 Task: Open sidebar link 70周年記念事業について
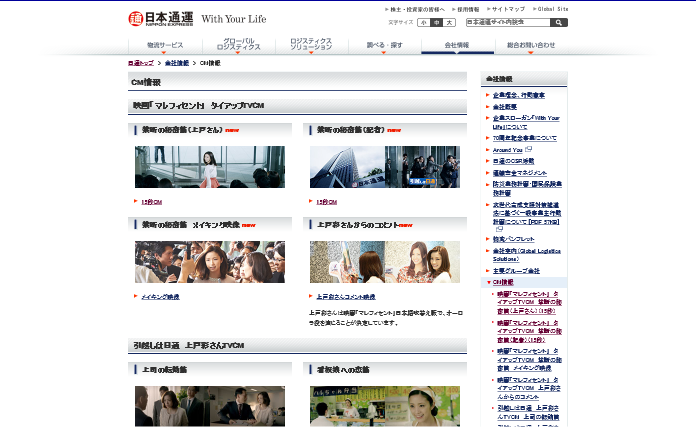[525, 138]
